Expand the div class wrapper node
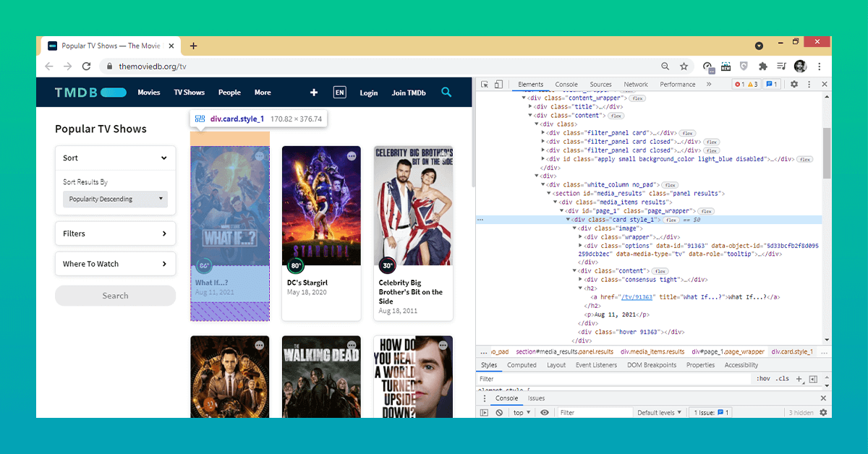Viewport: 868px width, 454px height. pyautogui.click(x=581, y=237)
